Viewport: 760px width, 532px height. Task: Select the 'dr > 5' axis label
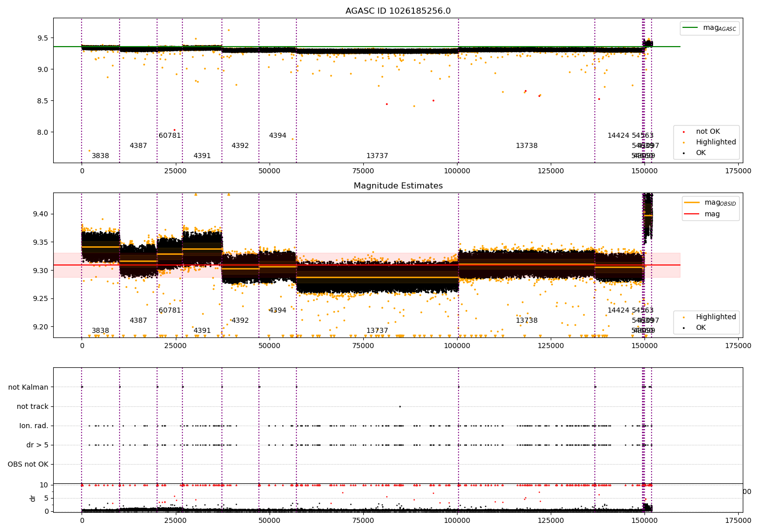pyautogui.click(x=37, y=445)
